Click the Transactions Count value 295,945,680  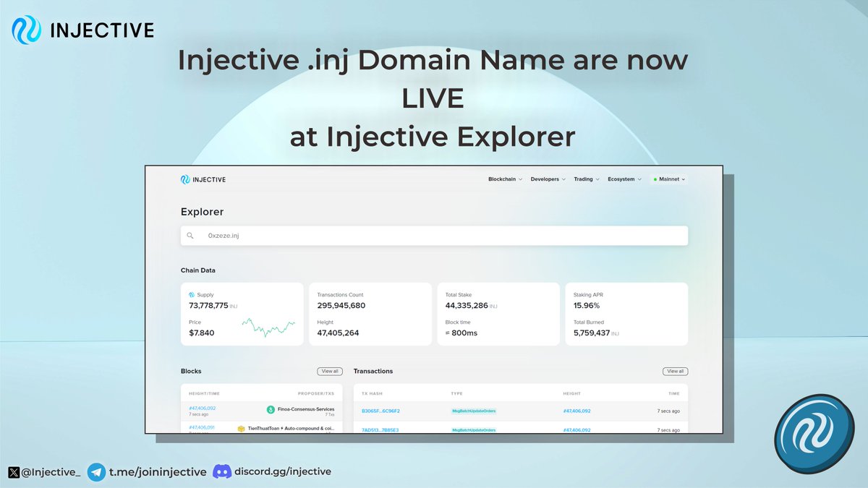[341, 306]
